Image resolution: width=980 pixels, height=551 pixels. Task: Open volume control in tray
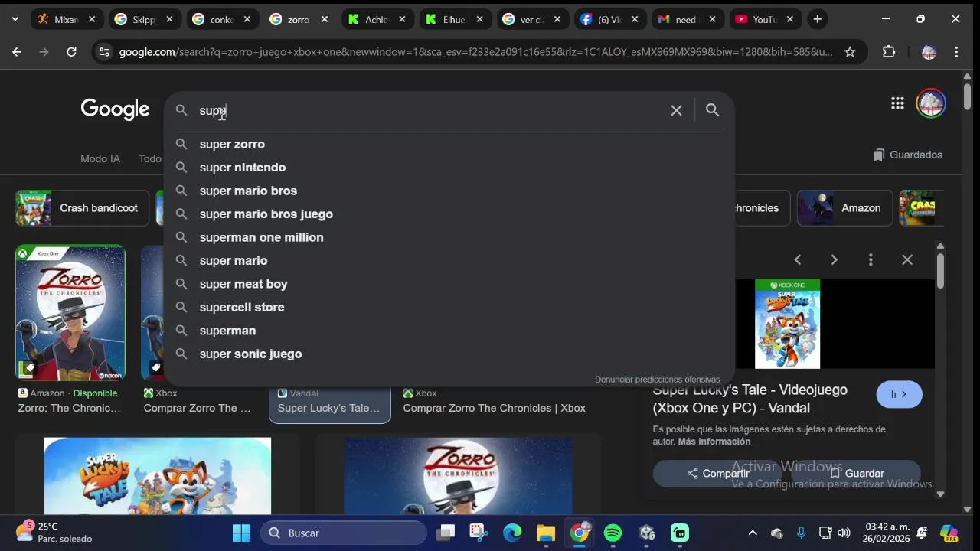click(x=844, y=533)
